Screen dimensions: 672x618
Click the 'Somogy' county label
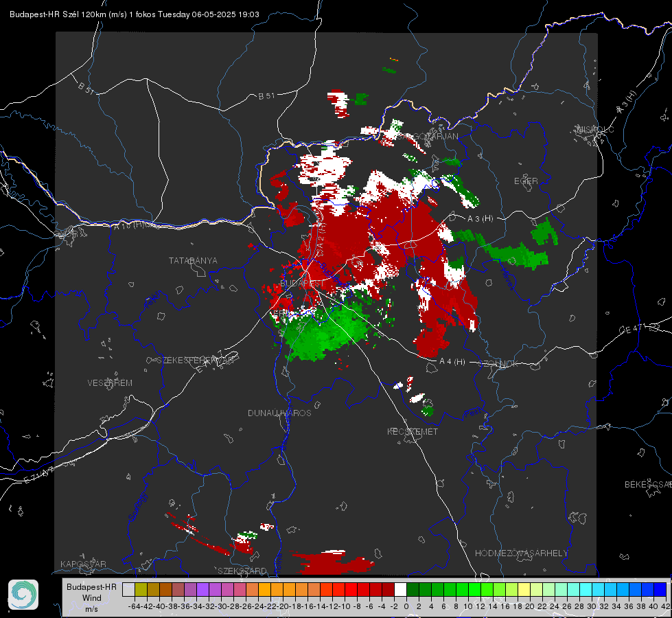(x=138, y=507)
